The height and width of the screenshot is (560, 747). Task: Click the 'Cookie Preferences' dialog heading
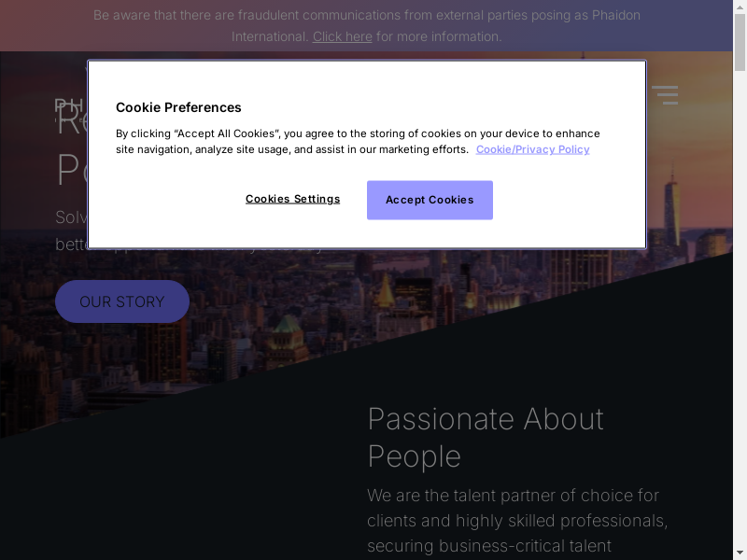pyautogui.click(x=178, y=107)
